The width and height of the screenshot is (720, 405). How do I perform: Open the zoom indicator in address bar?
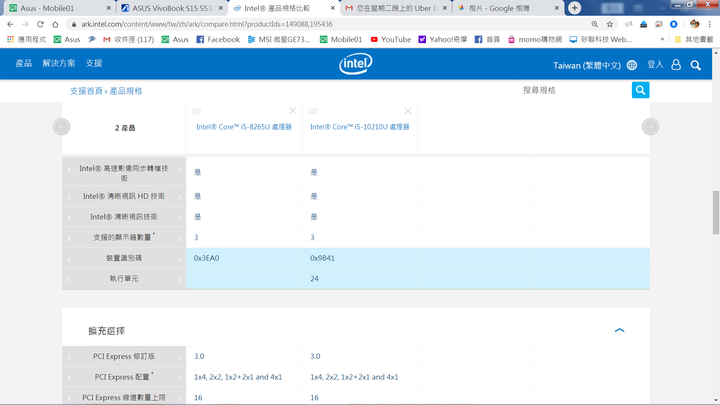[x=595, y=24]
